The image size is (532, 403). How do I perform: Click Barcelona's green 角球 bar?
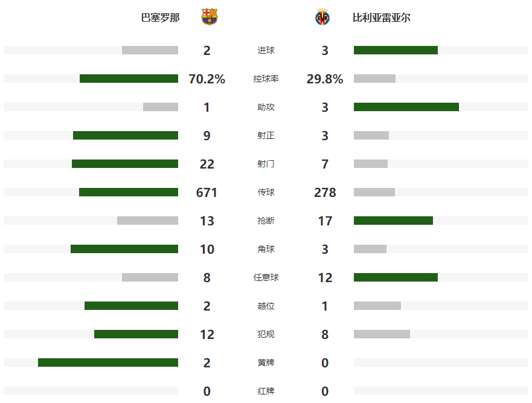click(x=124, y=249)
